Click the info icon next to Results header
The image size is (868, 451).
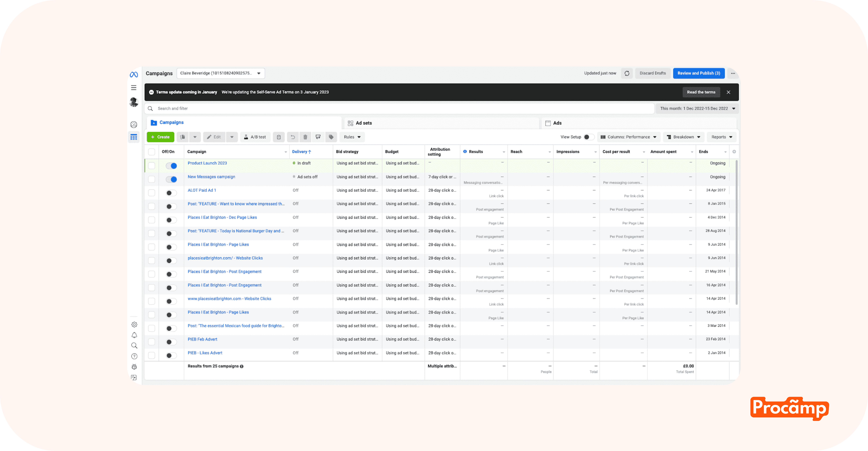(x=465, y=151)
